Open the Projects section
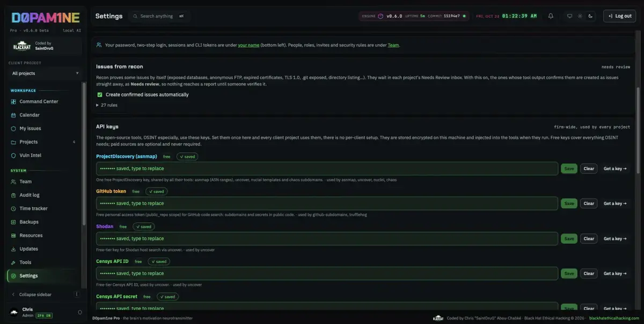This screenshot has height=324, width=644. point(43,142)
